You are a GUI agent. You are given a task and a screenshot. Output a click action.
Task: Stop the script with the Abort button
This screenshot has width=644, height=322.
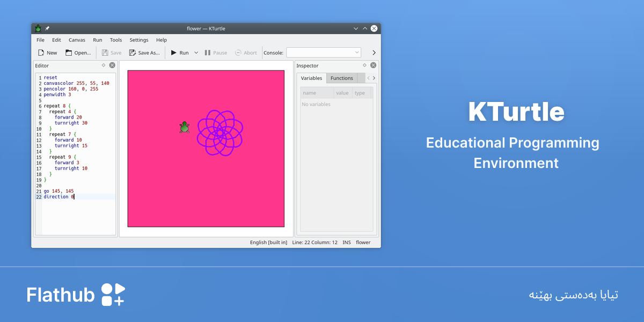click(x=246, y=53)
